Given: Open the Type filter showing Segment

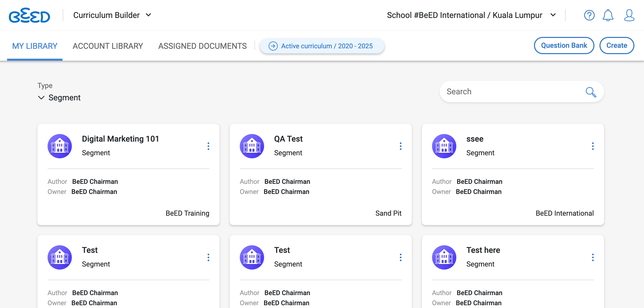Looking at the screenshot, I should click(59, 98).
